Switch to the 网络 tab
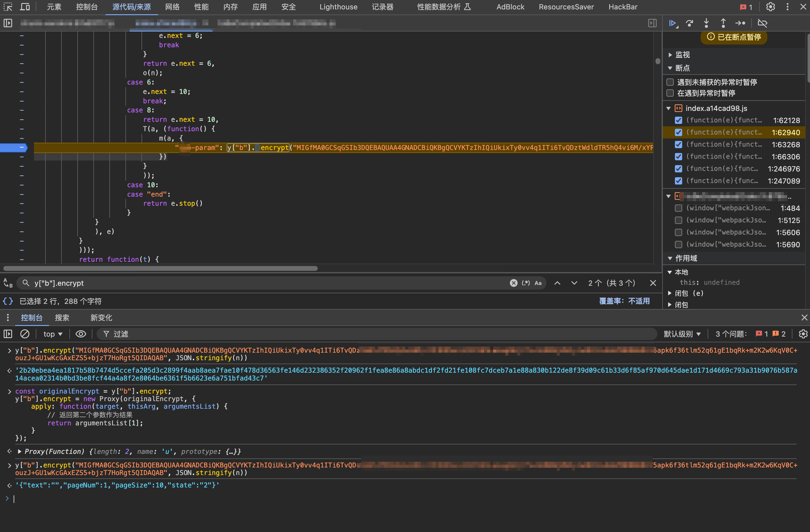Screen dimensions: 810x532 coord(172,7)
